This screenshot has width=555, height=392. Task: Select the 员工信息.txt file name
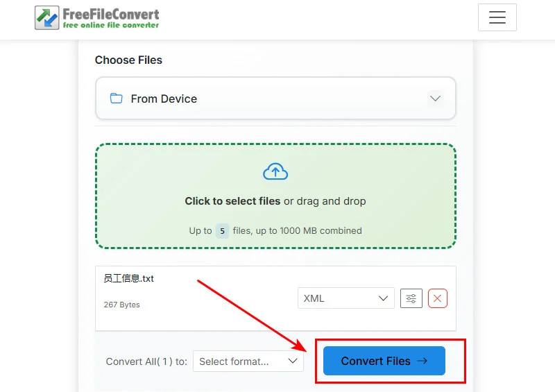(x=129, y=278)
